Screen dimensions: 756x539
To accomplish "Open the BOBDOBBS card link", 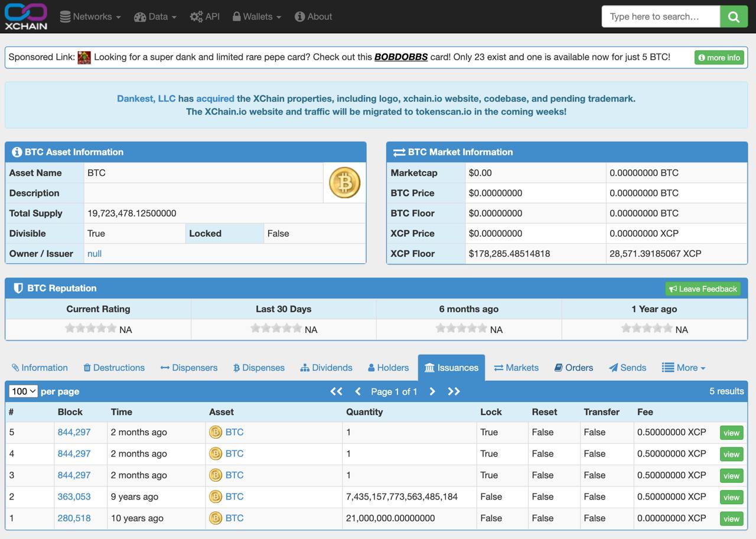I will coord(401,57).
